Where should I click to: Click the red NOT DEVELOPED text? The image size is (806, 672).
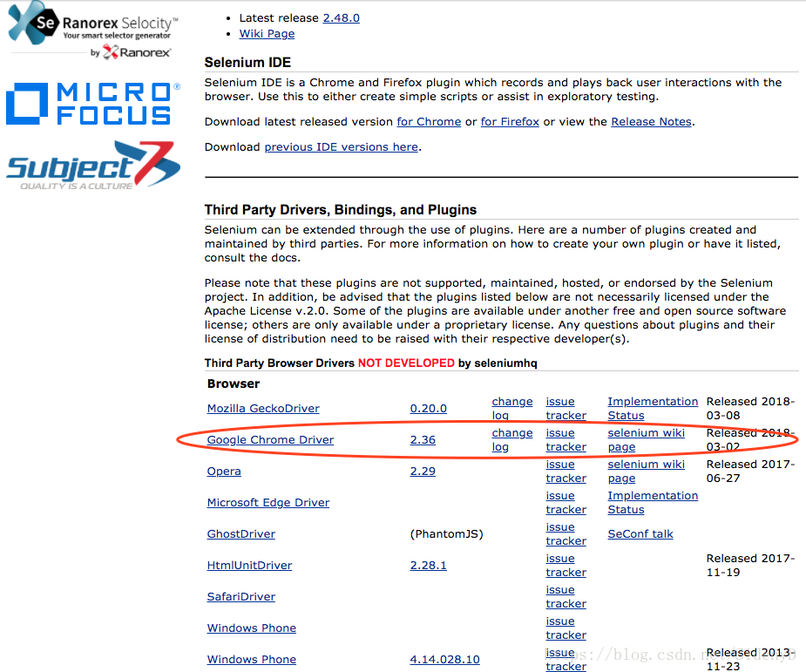[406, 363]
